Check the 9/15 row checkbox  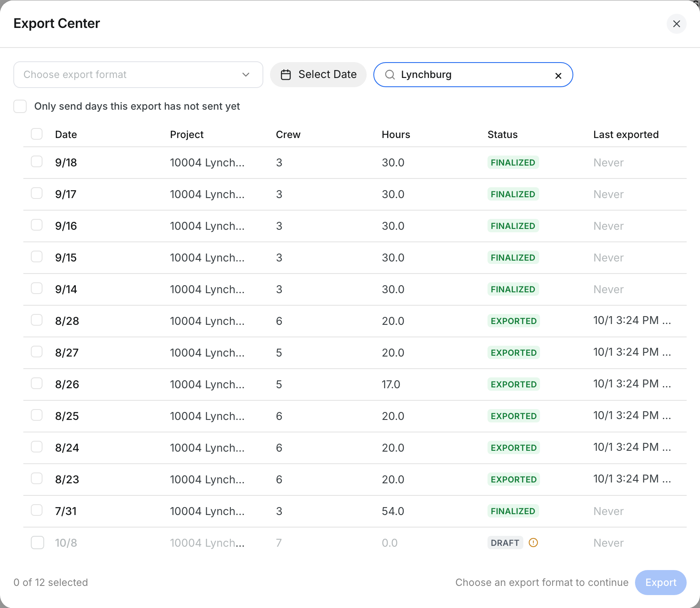37,256
